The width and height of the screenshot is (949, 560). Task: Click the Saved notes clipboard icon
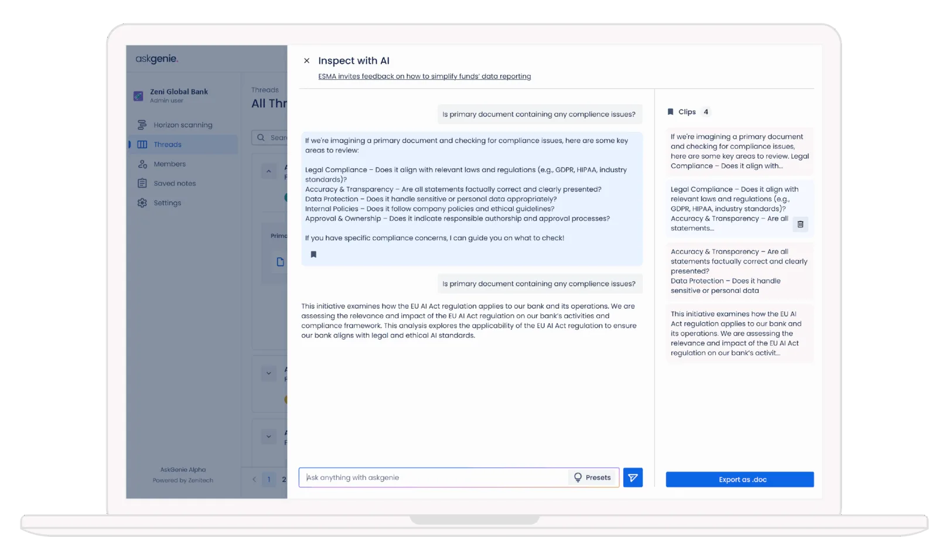[142, 183]
